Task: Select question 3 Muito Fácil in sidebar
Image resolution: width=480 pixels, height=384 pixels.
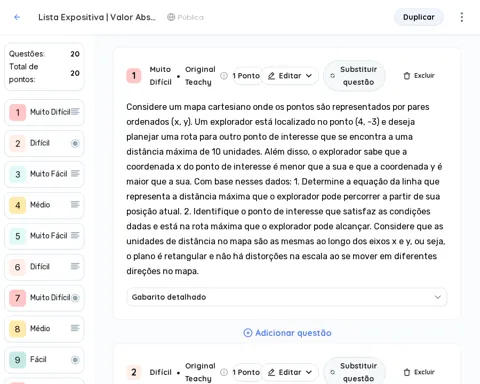Action: tap(44, 174)
